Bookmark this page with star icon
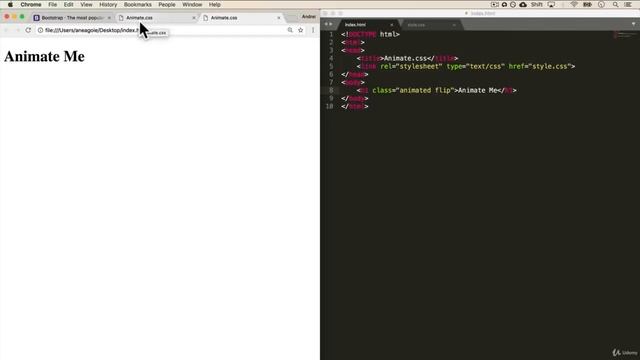The width and height of the screenshot is (640, 360). pos(301,30)
